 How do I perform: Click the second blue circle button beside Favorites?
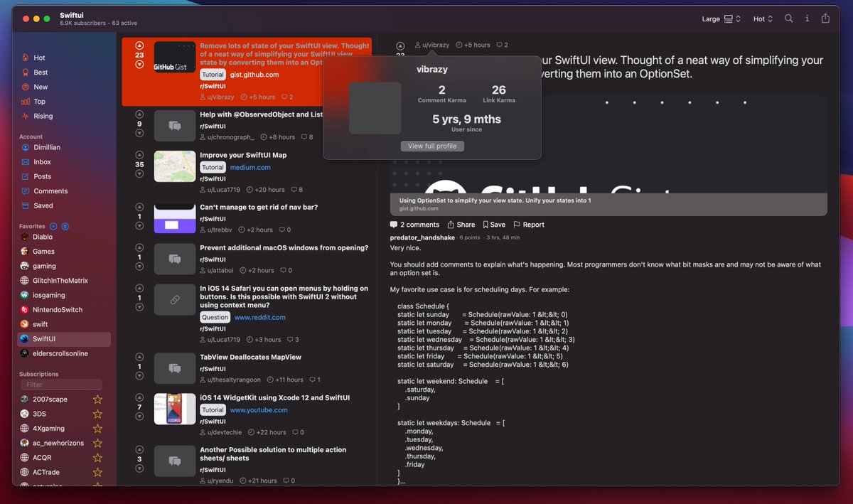[65, 226]
